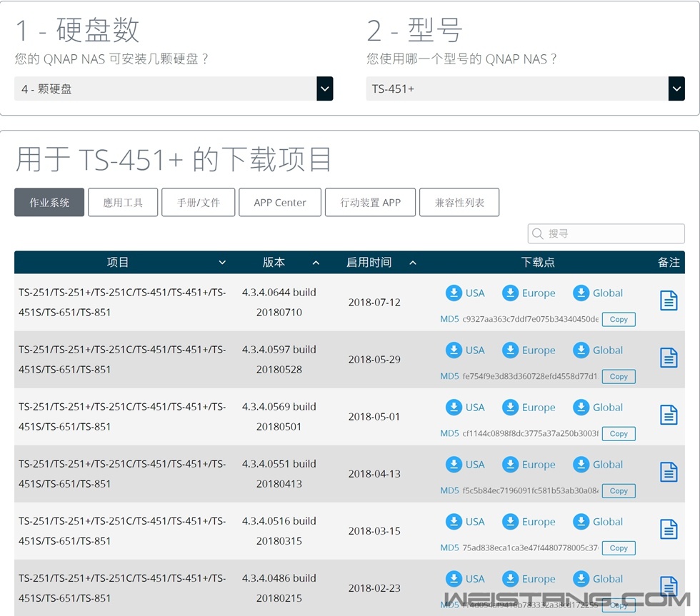Download 4.3.4.0516 firmware from Europe
The width and height of the screenshot is (700, 616).
point(529,522)
